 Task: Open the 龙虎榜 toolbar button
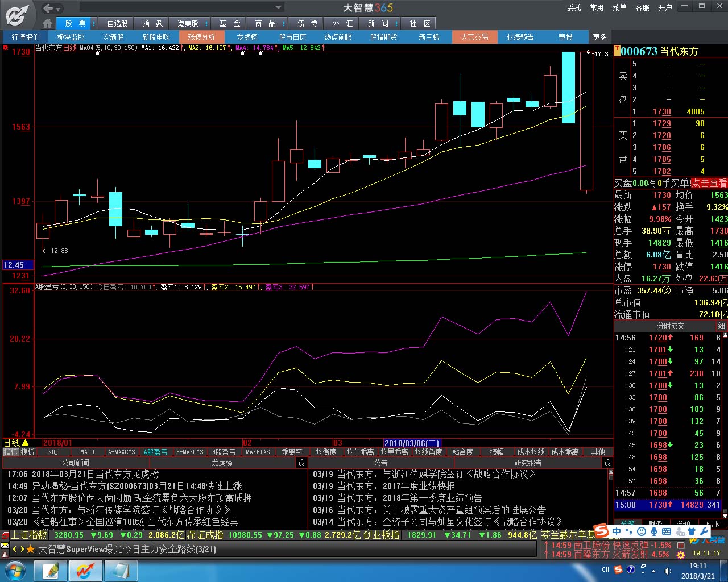tap(247, 37)
